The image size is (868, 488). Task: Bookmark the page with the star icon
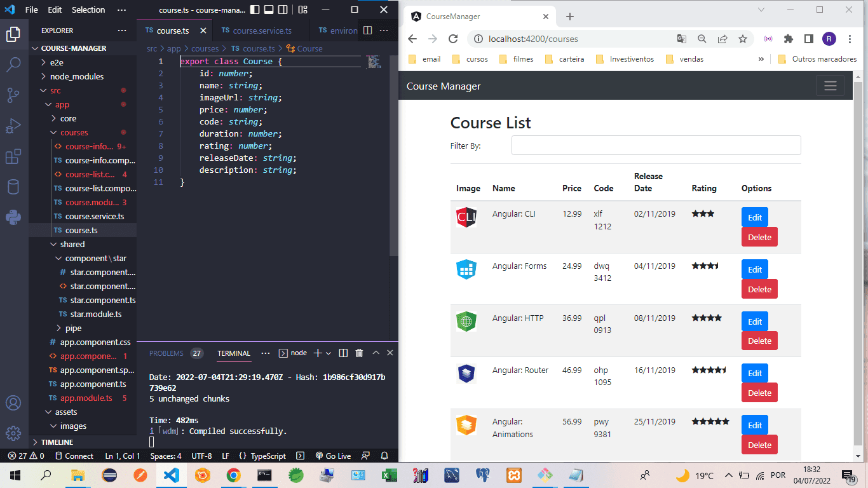[x=743, y=39]
